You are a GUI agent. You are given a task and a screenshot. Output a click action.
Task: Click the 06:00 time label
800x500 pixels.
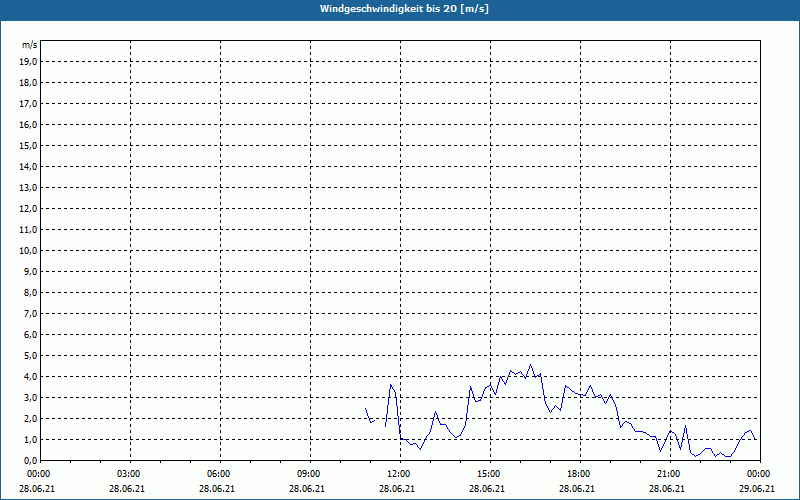click(x=220, y=474)
